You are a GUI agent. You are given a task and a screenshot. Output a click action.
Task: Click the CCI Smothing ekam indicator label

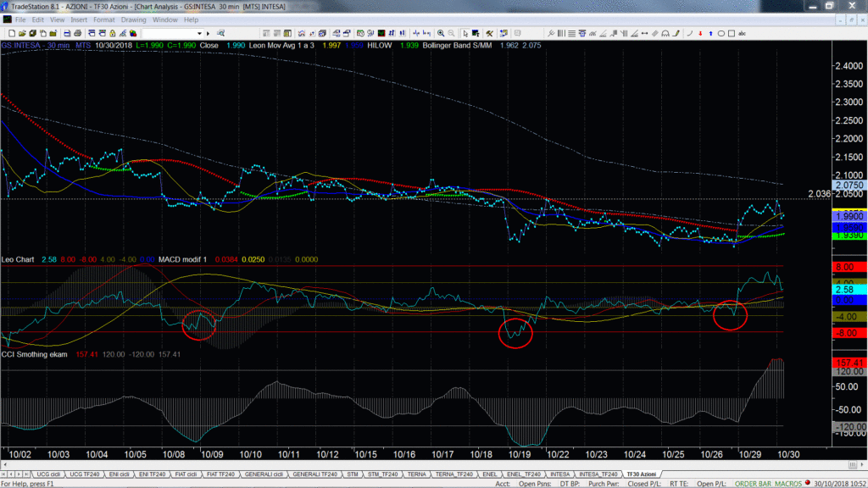(34, 355)
